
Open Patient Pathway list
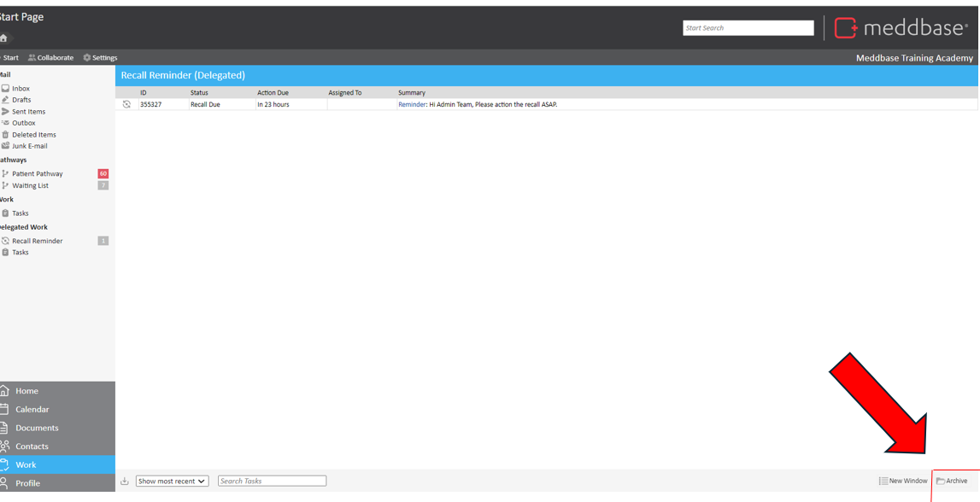click(37, 173)
